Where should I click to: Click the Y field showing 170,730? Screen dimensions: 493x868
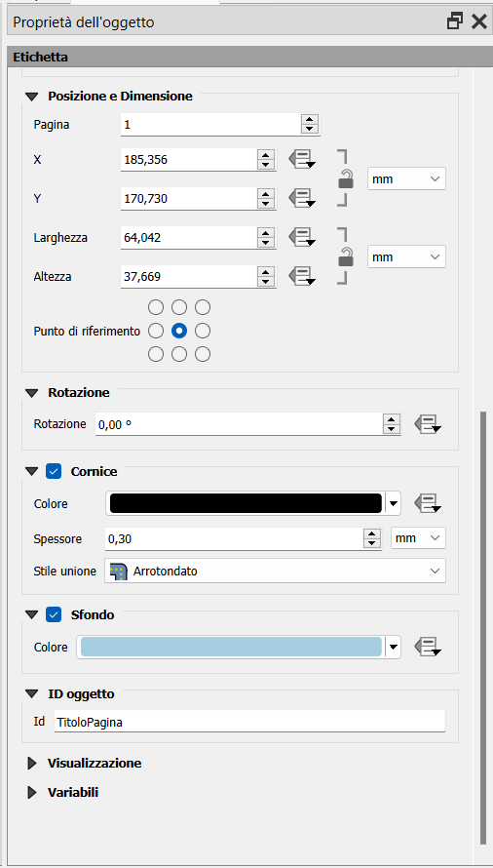(x=189, y=198)
